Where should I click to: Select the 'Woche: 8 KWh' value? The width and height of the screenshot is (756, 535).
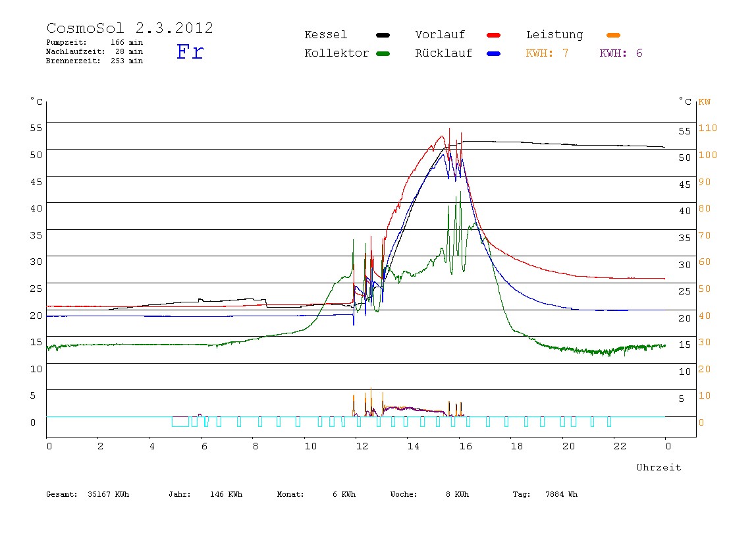429,494
